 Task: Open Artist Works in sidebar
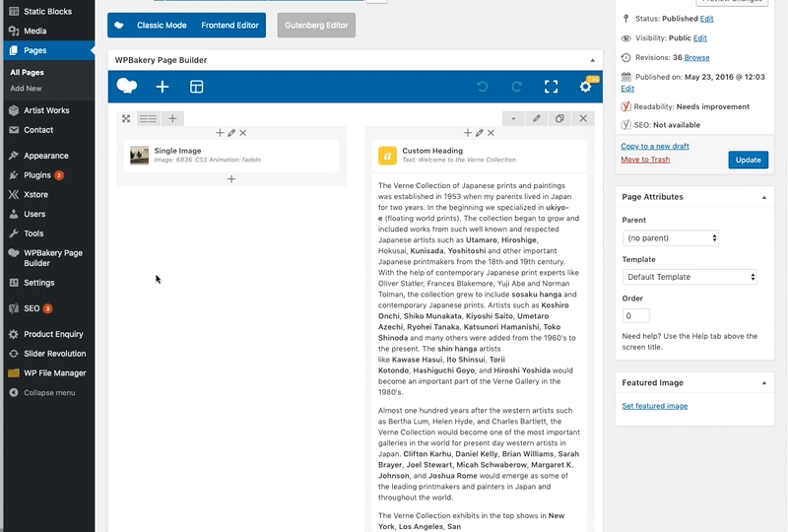tap(48, 110)
